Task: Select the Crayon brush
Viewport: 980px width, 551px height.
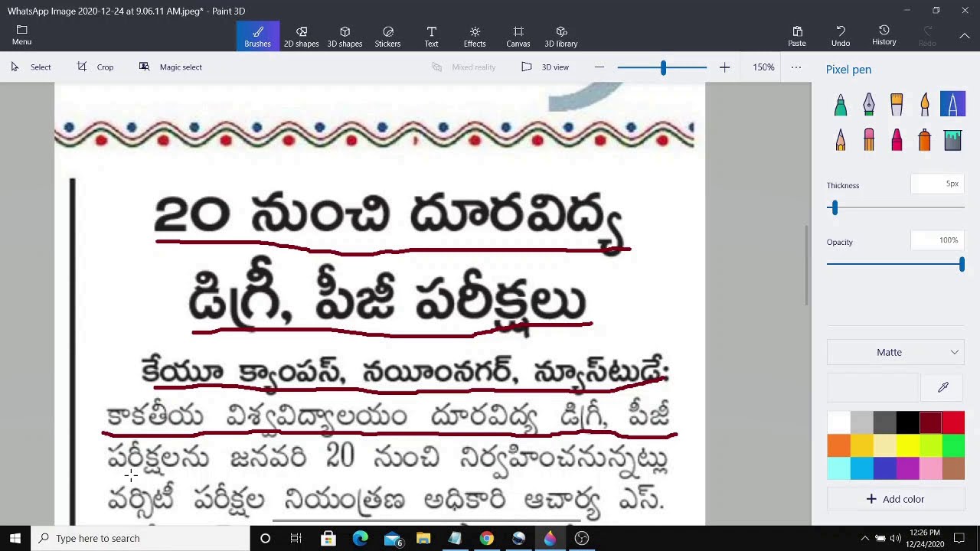Action: (x=897, y=140)
